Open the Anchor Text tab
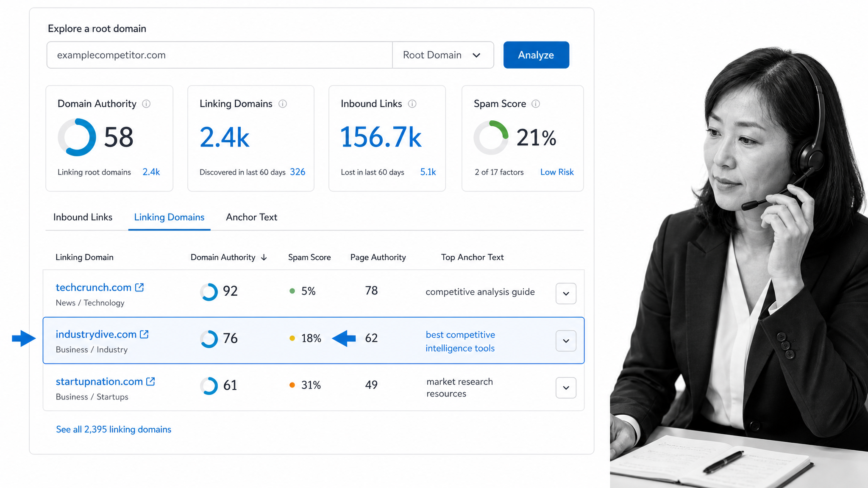The height and width of the screenshot is (488, 868). [x=252, y=217]
